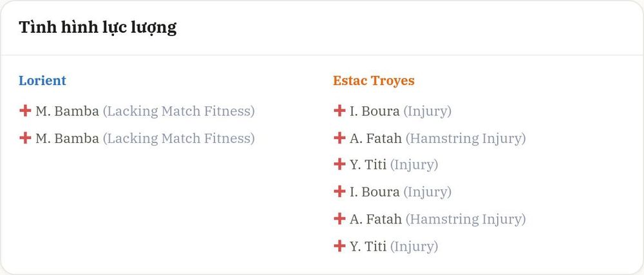Click the first Hamstring Injury reason text
The image size is (644, 275).
coord(466,138)
